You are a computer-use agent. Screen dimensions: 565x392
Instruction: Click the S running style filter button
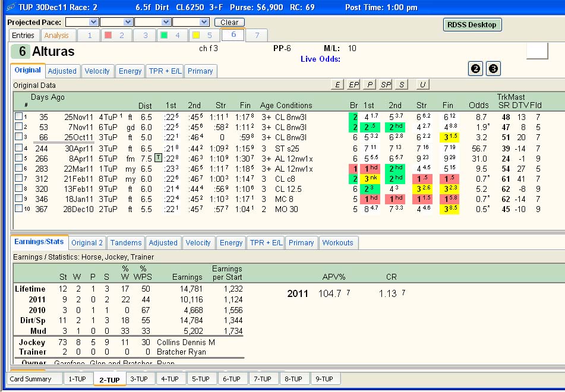click(402, 85)
